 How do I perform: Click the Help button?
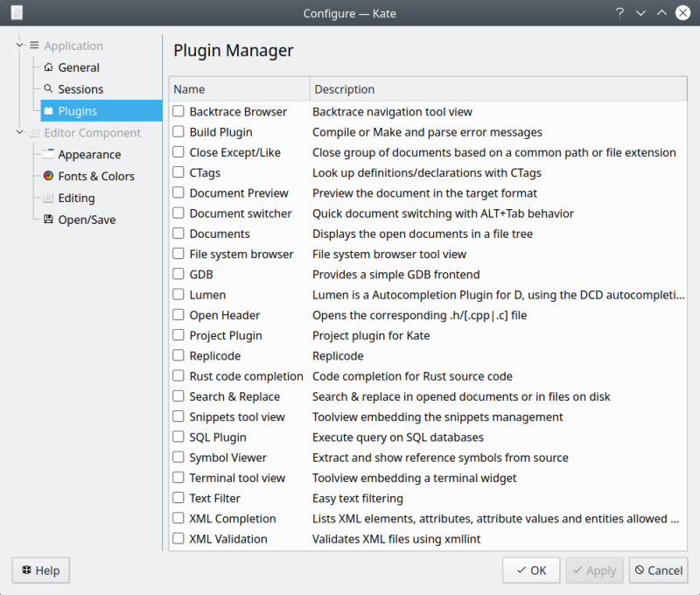[40, 570]
